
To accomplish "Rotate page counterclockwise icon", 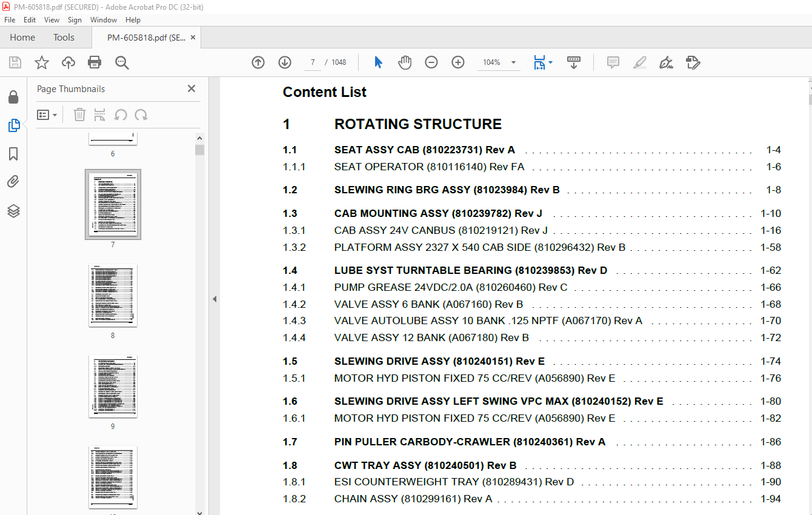I will pyautogui.click(x=121, y=115).
